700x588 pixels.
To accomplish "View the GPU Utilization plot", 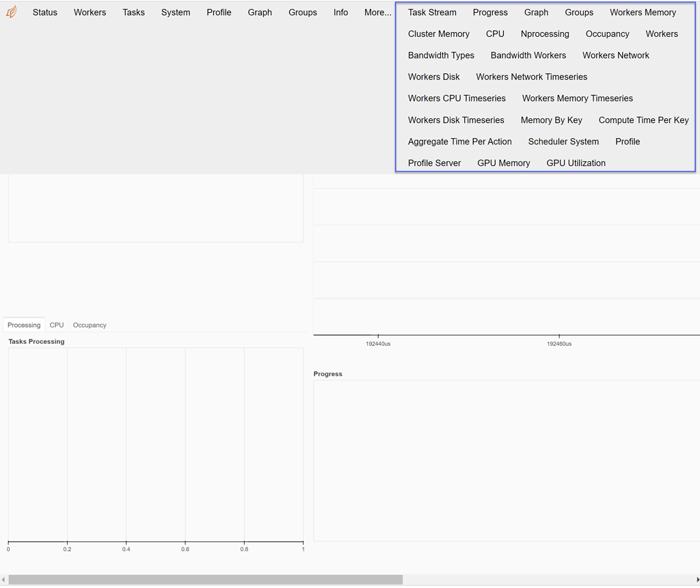I will click(576, 163).
